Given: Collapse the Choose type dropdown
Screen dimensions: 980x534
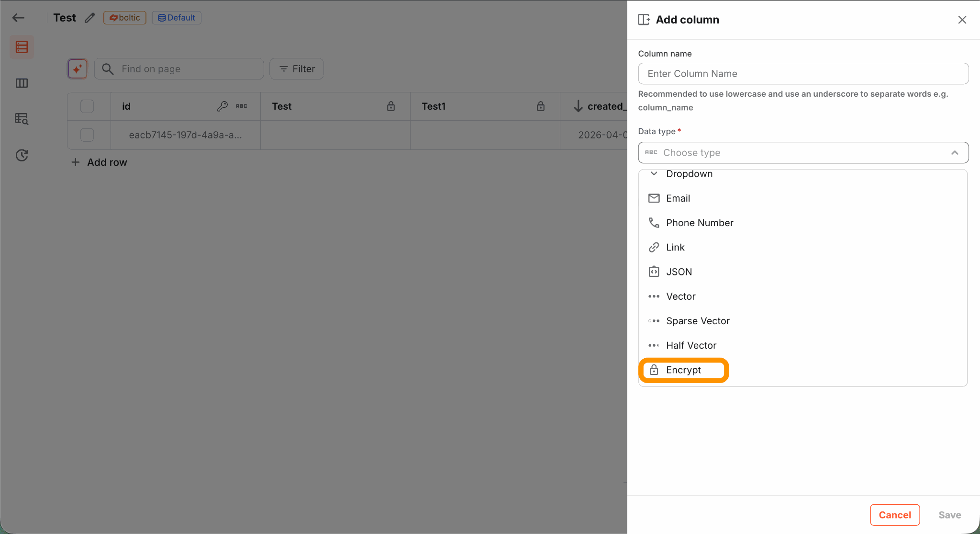Looking at the screenshot, I should click(954, 153).
